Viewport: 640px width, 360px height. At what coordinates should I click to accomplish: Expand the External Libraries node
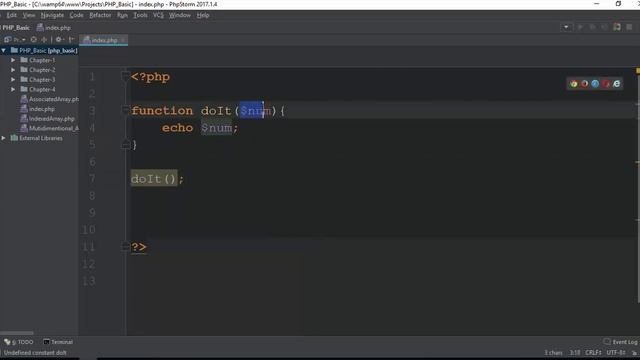(4, 138)
